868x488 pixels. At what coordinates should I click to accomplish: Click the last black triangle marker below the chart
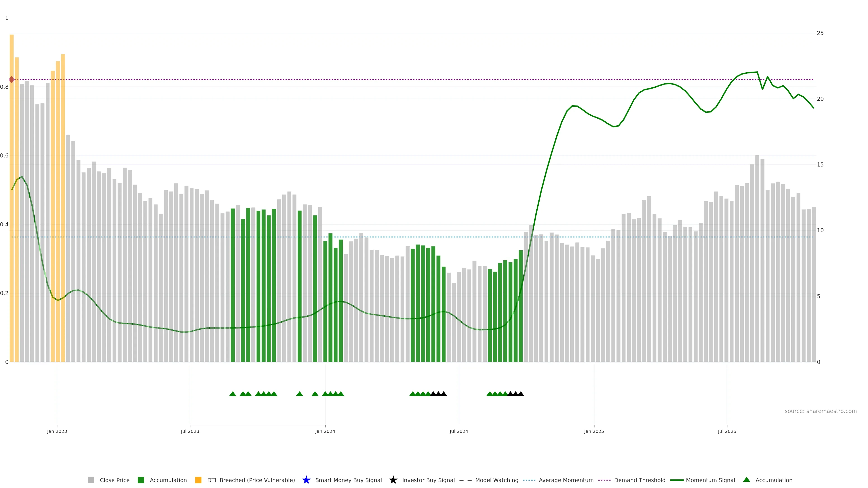point(521,394)
